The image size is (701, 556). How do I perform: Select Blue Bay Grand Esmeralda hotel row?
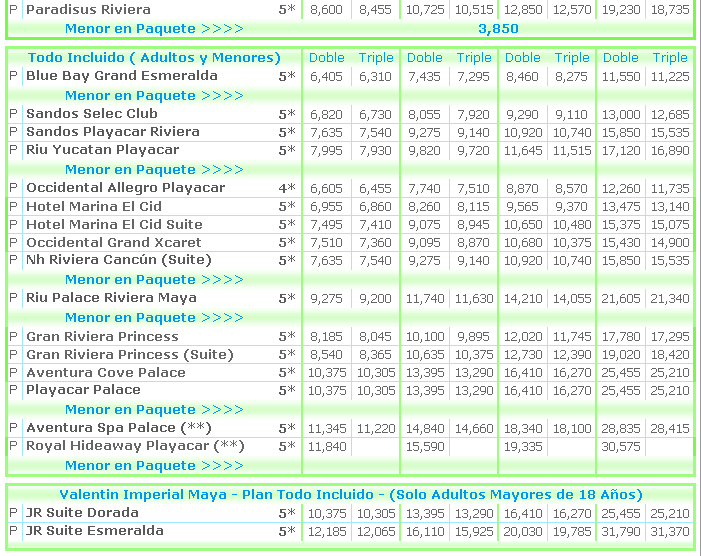tap(351, 76)
